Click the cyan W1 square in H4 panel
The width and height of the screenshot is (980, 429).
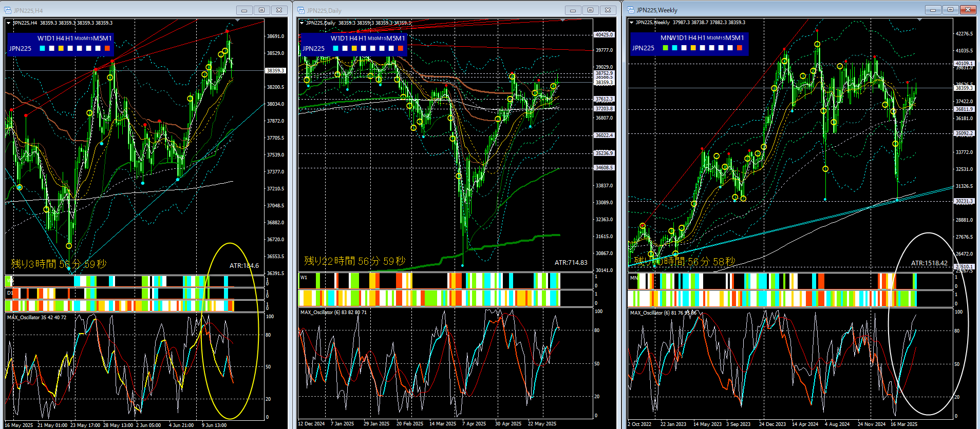point(42,48)
